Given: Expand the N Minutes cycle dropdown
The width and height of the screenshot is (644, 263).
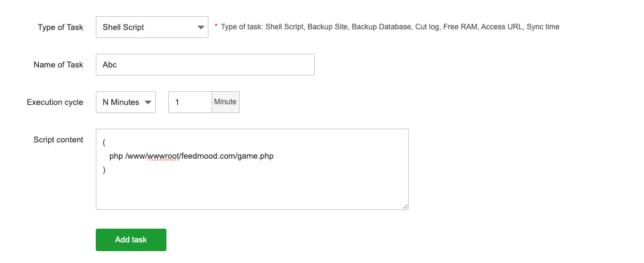Looking at the screenshot, I should coord(125,102).
